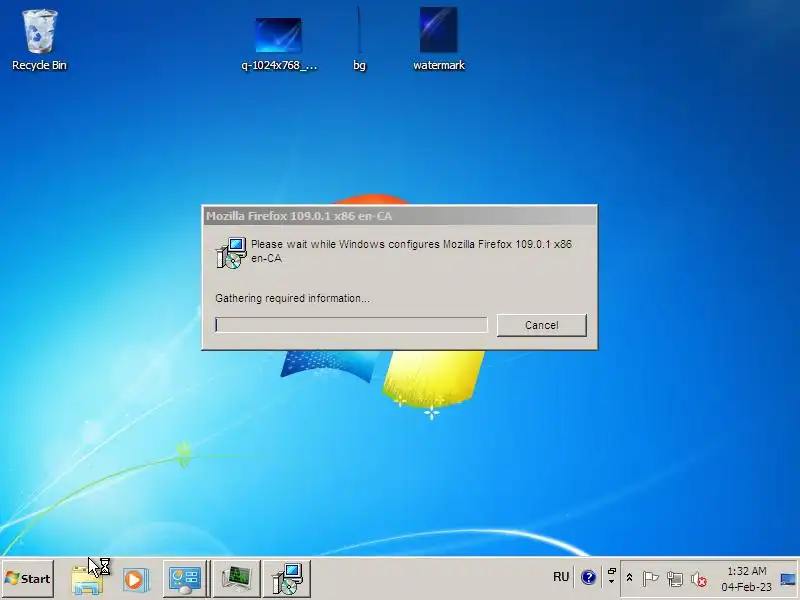Select the Recycle Bin desktop icon
This screenshot has height=600, width=800.
pos(39,40)
